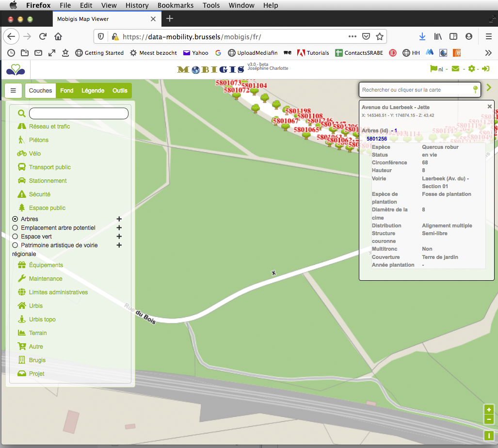Select the Arbres radio button

15,219
